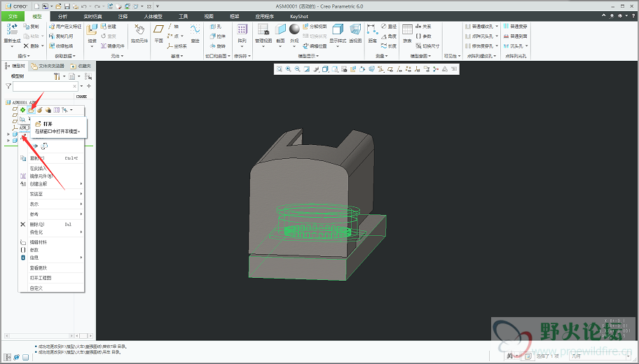The width and height of the screenshot is (639, 364).
Task: Click Zoom Out icon in graphics toolbar
Action: coord(298,69)
